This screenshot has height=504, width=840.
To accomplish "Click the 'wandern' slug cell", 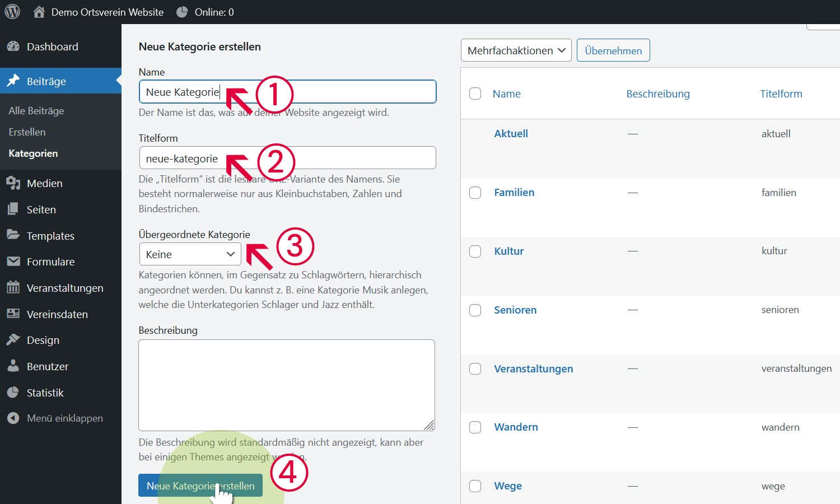I will coord(781,427).
